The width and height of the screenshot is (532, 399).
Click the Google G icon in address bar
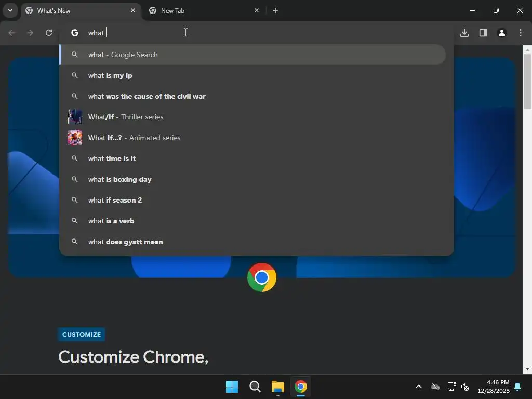(x=75, y=33)
